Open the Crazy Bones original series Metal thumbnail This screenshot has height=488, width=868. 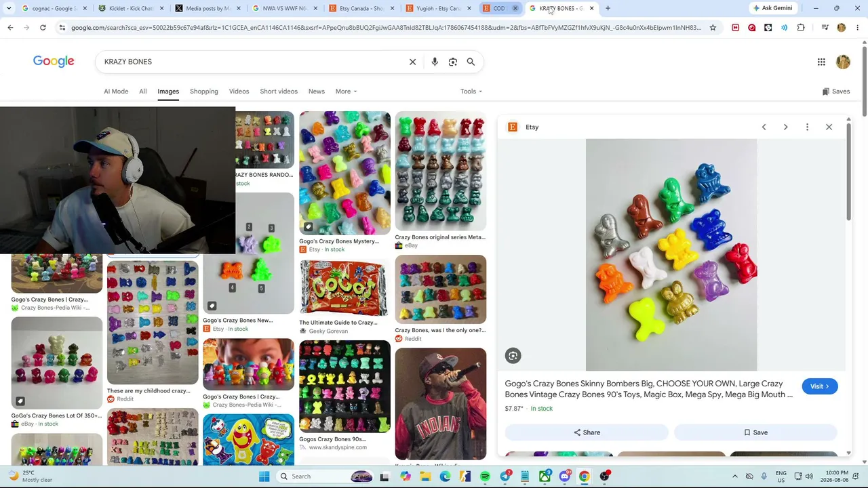(441, 171)
